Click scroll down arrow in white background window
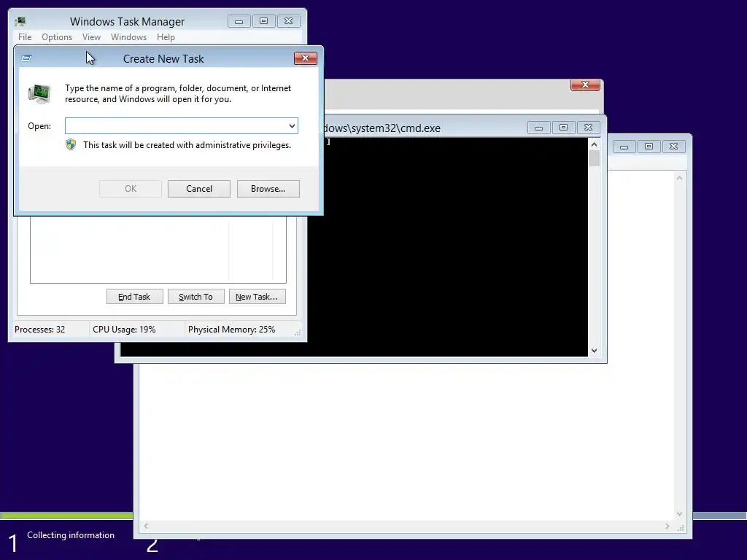 pyautogui.click(x=680, y=514)
